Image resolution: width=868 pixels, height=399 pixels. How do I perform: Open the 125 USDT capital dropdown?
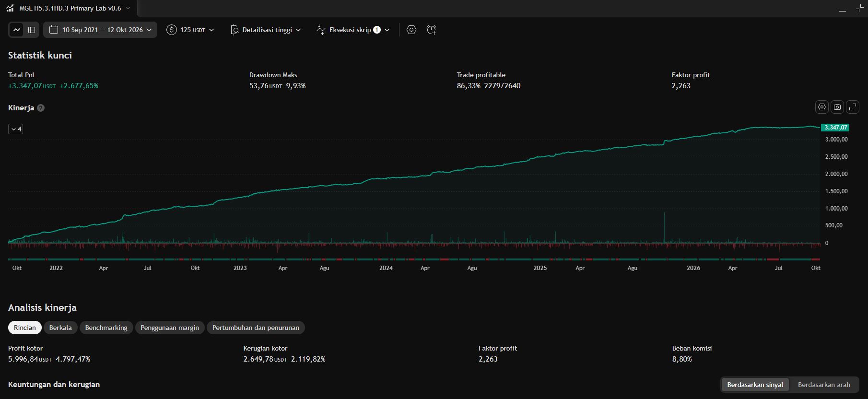[x=190, y=30]
